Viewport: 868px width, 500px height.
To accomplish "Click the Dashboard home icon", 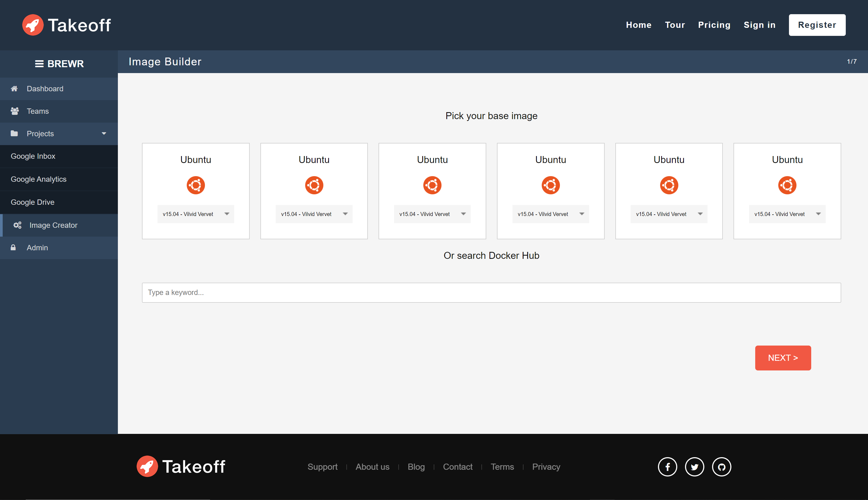I will coord(14,89).
